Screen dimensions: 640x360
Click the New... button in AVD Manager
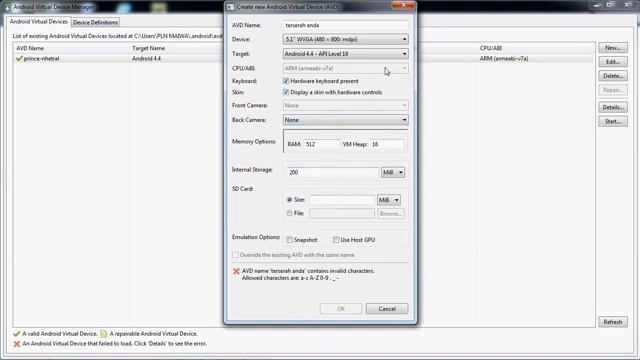613,48
